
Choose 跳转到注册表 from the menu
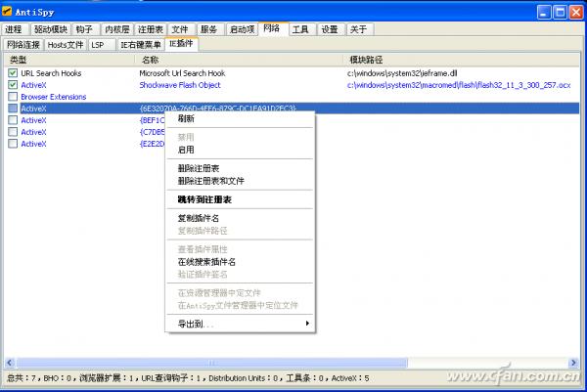[204, 199]
